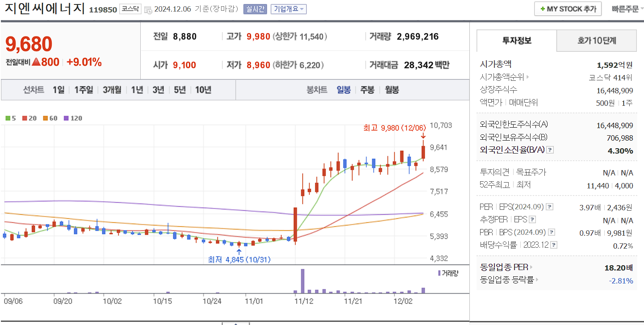Switch to the 호가 10단계 tab
The image size is (644, 325).
(596, 40)
